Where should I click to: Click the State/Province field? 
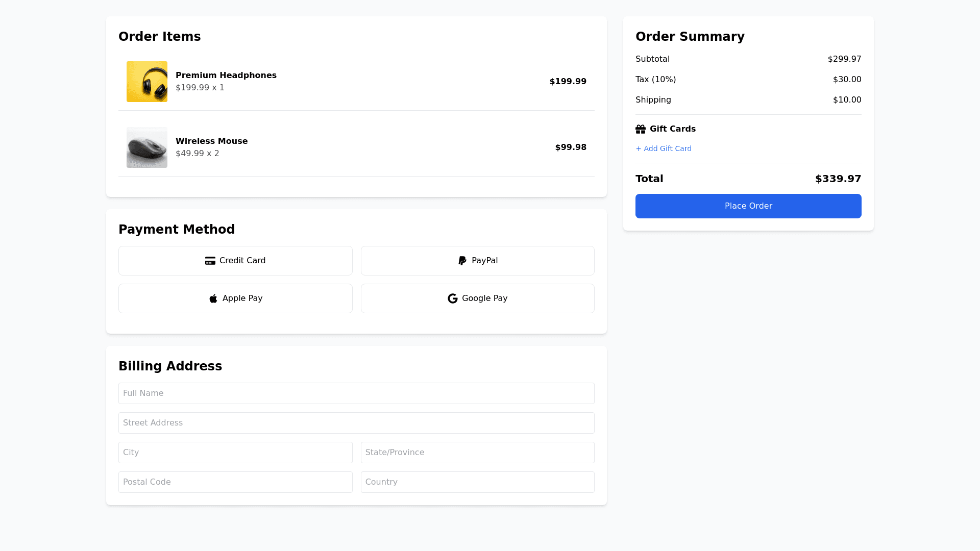[477, 453]
